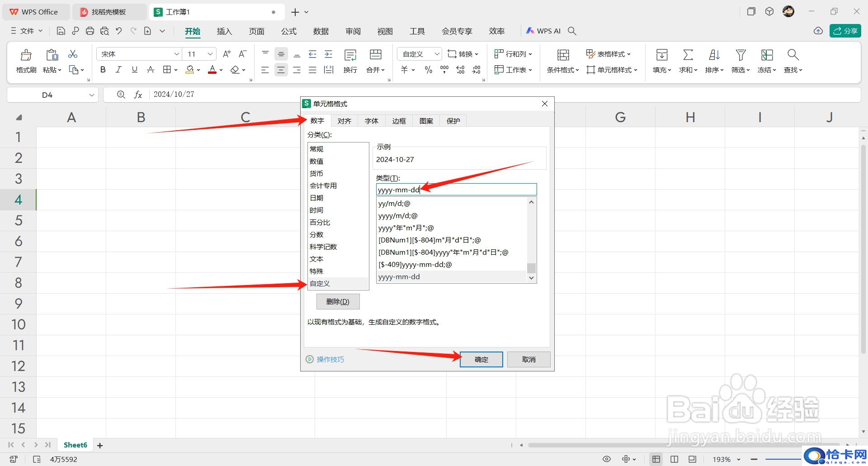The width and height of the screenshot is (868, 466).
Task: Open the 保护 tab in format dialog
Action: tap(453, 121)
